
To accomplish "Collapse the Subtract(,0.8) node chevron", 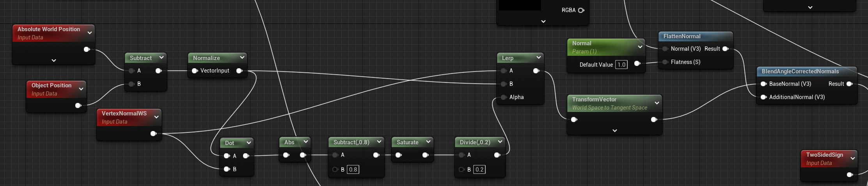I will [379, 142].
